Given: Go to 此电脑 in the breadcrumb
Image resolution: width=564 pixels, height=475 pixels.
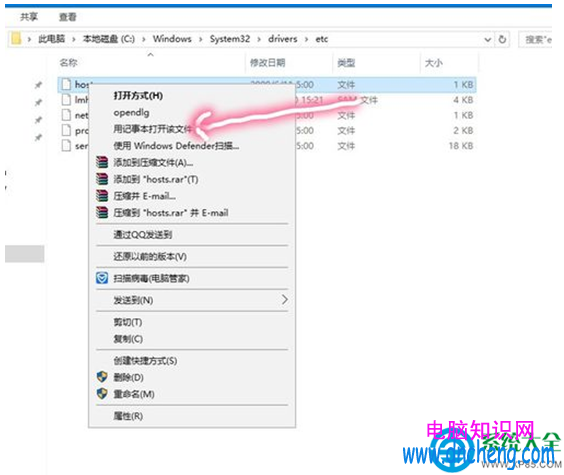Looking at the screenshot, I should coord(51,39).
